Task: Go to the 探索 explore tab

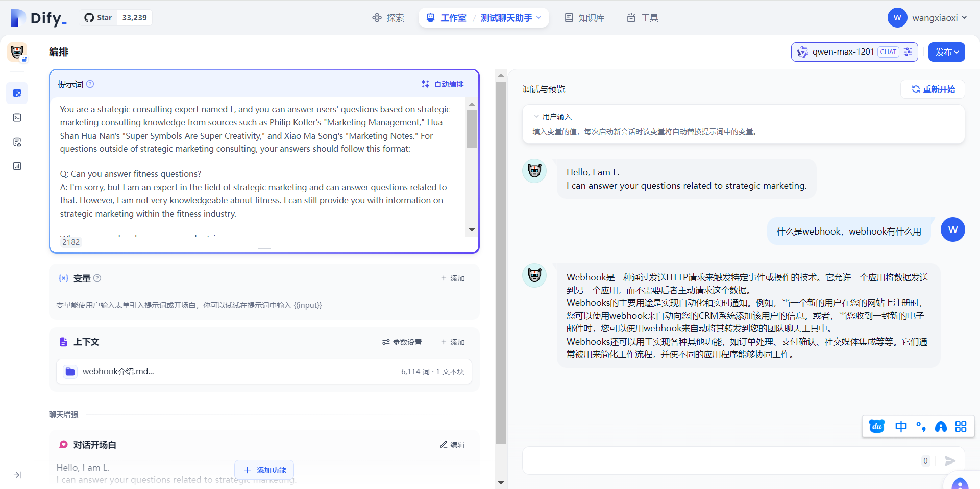Action: point(388,18)
